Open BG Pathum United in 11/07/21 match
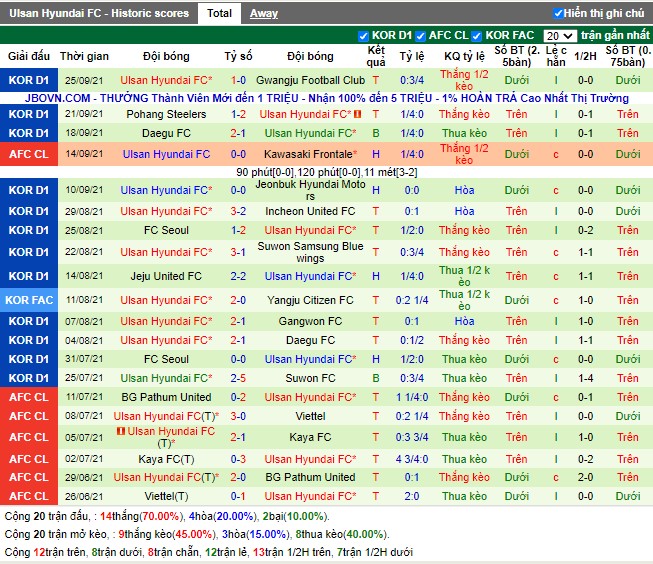 point(166,397)
